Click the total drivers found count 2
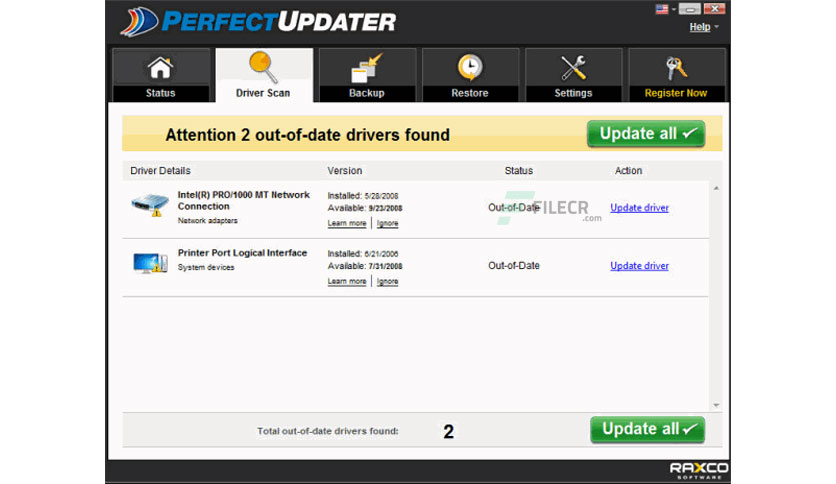 (x=448, y=431)
